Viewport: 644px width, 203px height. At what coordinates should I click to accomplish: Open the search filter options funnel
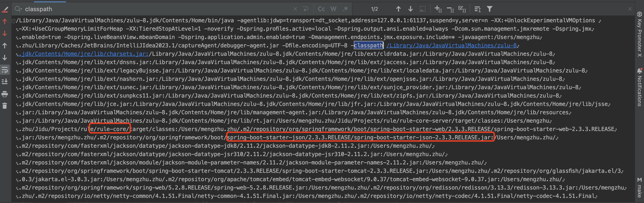pyautogui.click(x=489, y=9)
